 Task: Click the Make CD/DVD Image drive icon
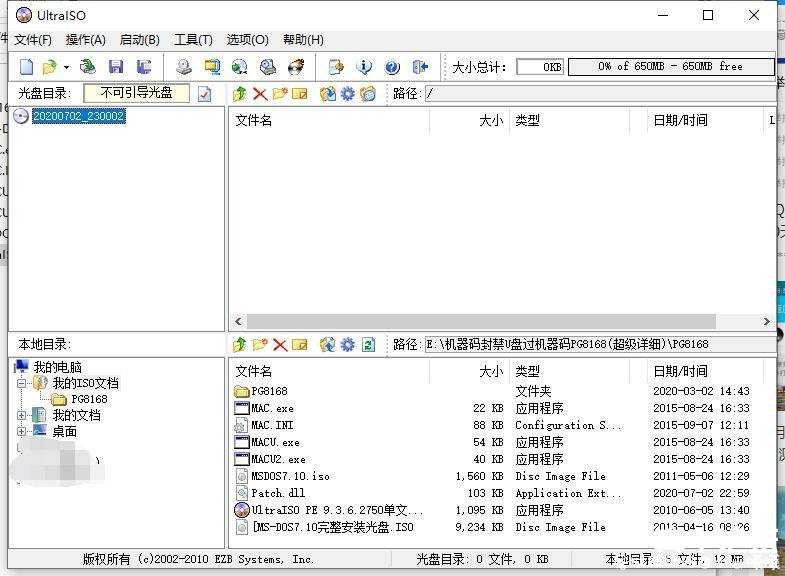(184, 66)
